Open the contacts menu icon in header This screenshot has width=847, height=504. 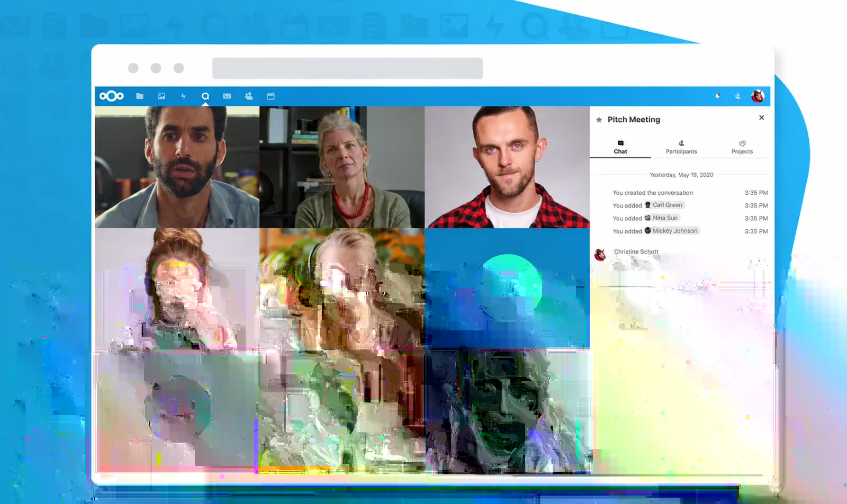click(737, 96)
